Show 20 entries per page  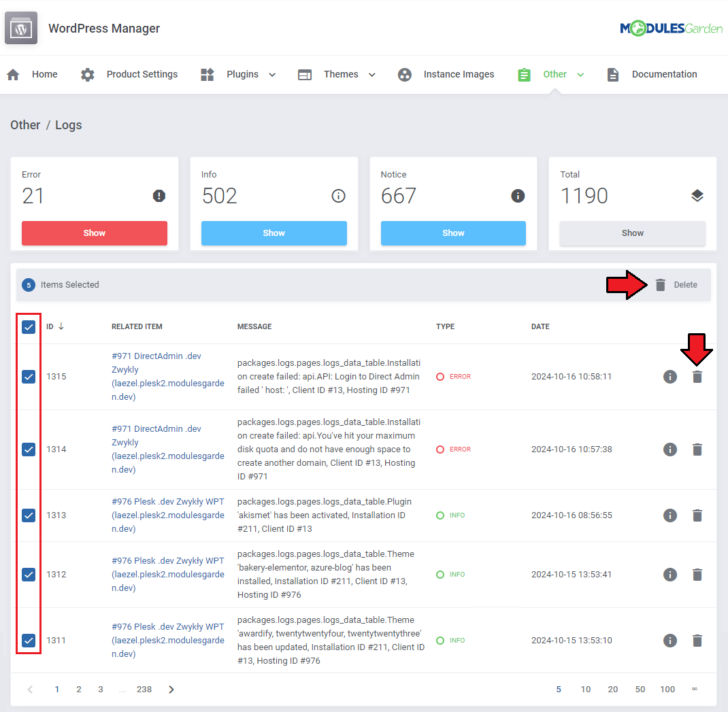(x=612, y=690)
